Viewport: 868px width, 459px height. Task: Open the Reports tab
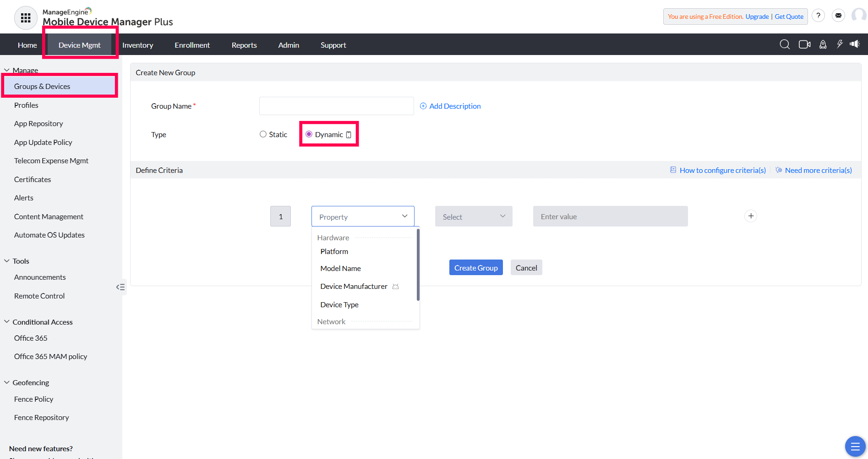coord(244,45)
